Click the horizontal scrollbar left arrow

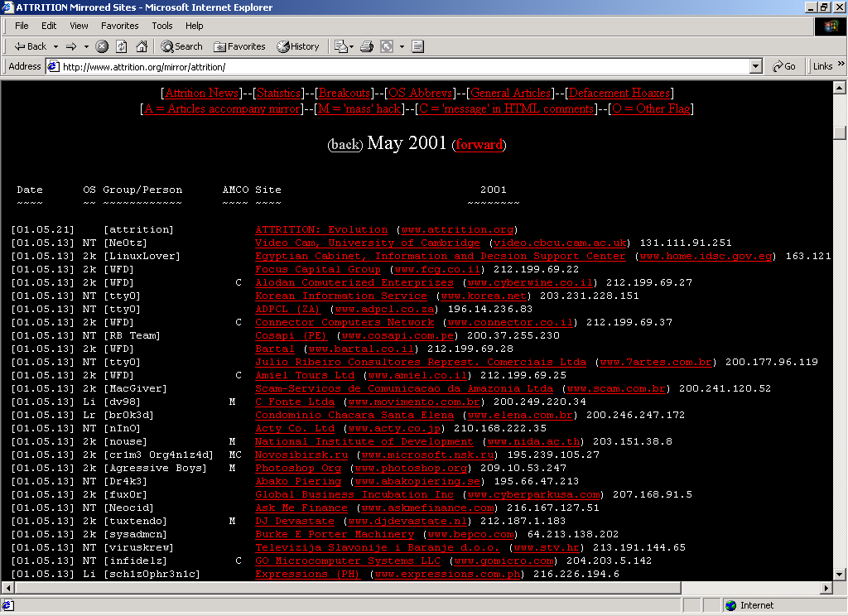7,588
